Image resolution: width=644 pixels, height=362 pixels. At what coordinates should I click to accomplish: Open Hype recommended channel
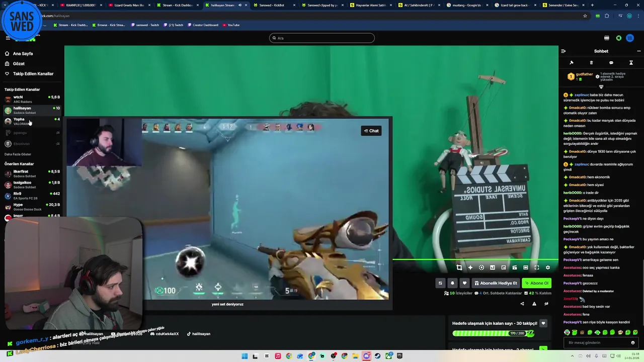(x=32, y=207)
